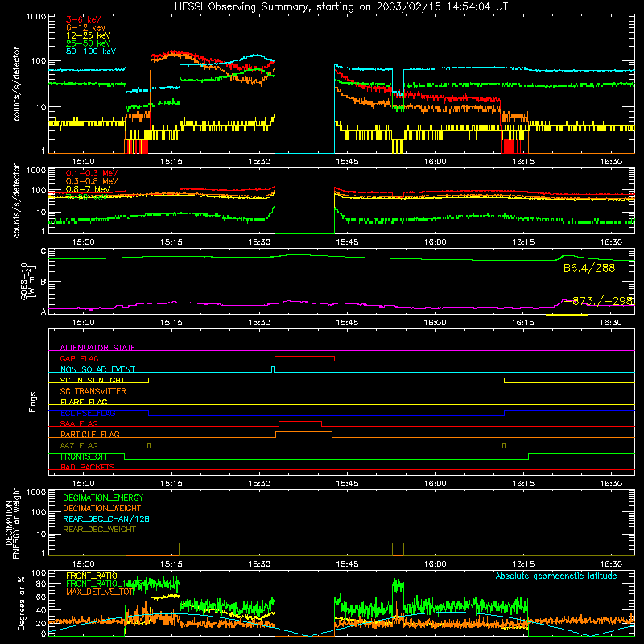
Task: Click the orange 6-12 keV legend label
Action: click(x=86, y=27)
